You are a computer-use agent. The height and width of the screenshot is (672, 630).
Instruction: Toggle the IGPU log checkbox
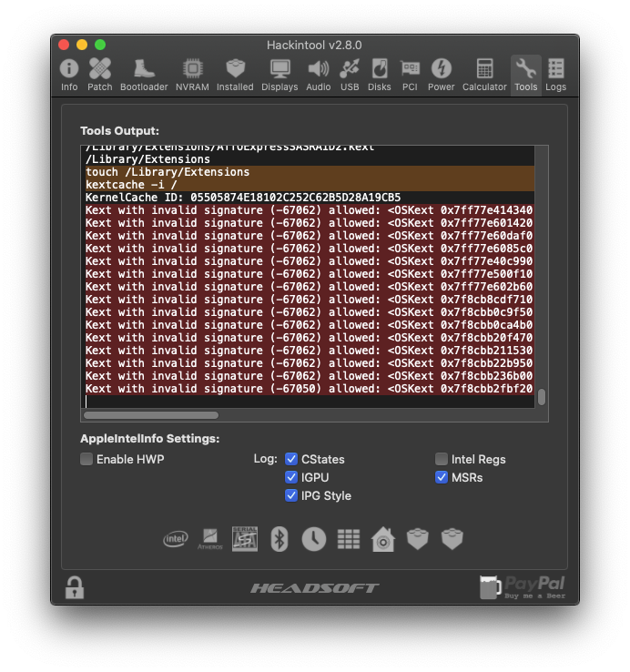(291, 477)
